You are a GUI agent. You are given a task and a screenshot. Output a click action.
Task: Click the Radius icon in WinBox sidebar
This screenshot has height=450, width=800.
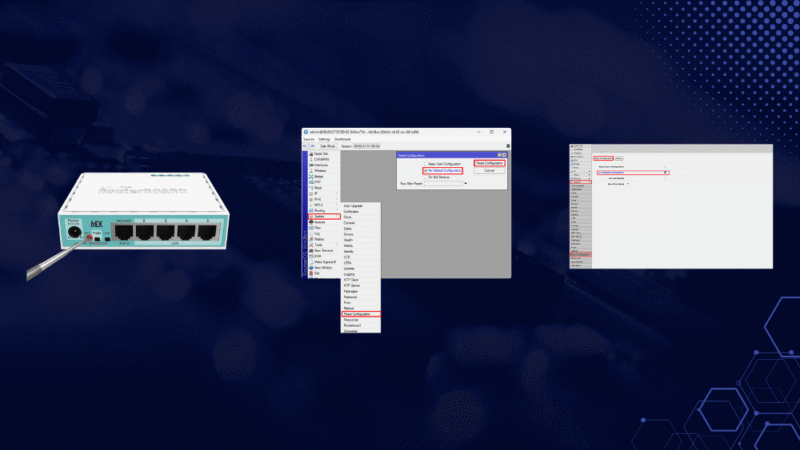pyautogui.click(x=311, y=239)
